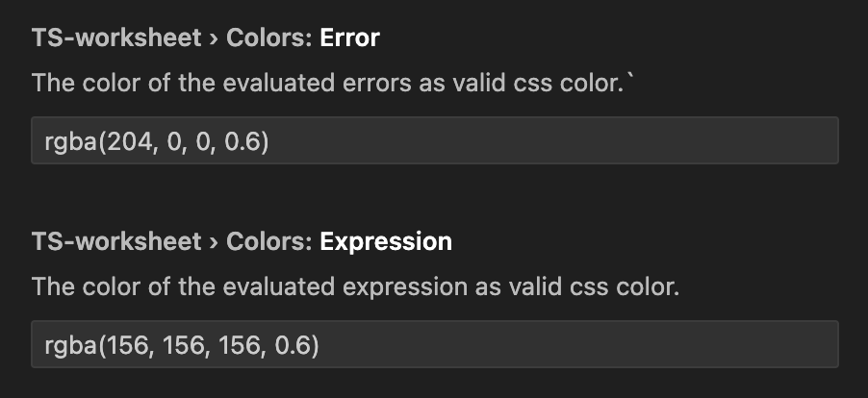
Task: Place cursor in rgba(156, 156, 156, 0.6) value
Action: pyautogui.click(x=181, y=345)
